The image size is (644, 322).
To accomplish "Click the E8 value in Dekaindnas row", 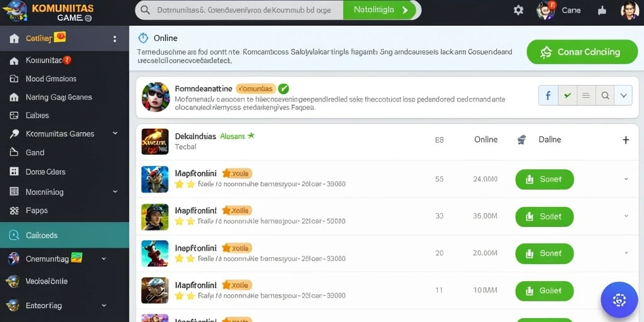I will pyautogui.click(x=439, y=140).
